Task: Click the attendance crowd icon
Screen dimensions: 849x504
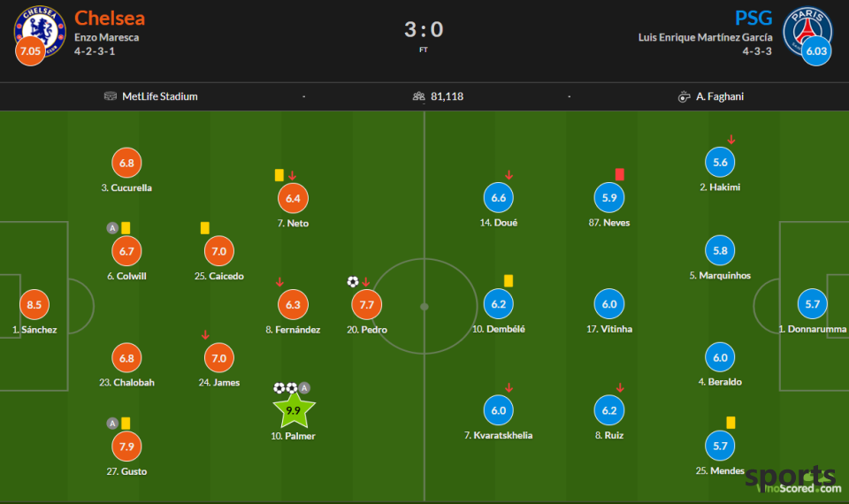Action: 419,96
